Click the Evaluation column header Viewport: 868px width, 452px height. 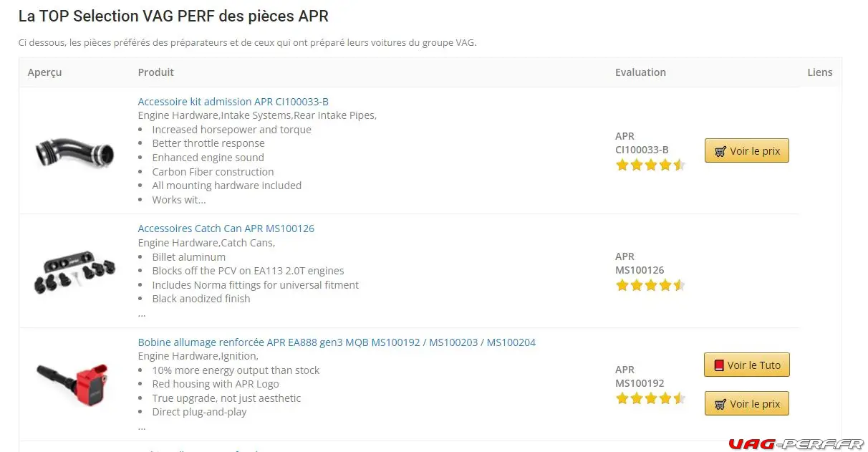[x=640, y=72]
